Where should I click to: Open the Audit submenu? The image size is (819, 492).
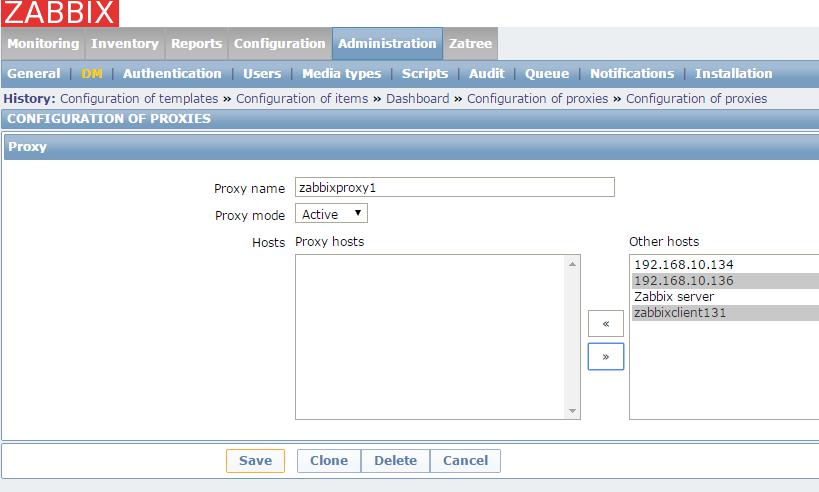487,74
